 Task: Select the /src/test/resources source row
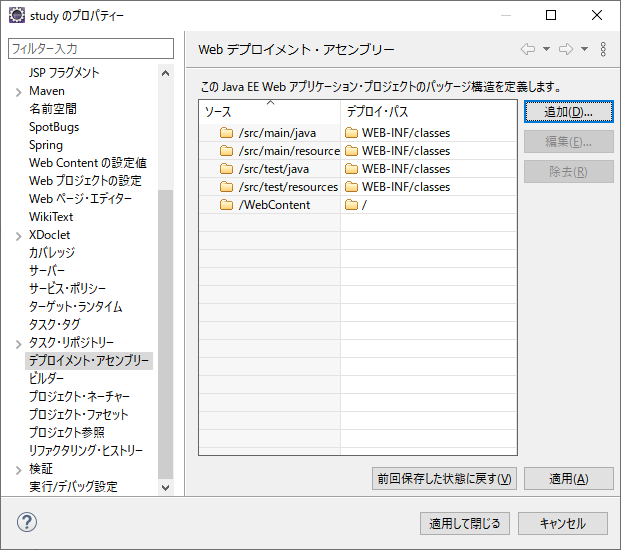270,187
